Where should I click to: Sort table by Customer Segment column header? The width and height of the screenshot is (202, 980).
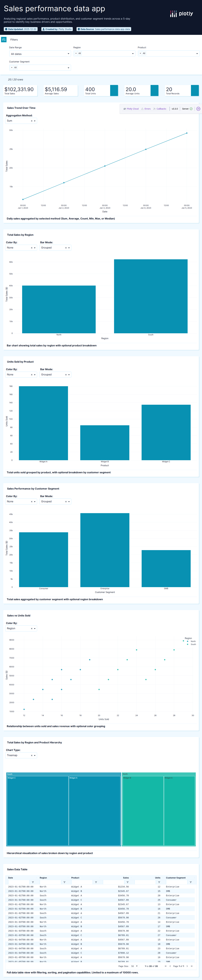click(176, 878)
